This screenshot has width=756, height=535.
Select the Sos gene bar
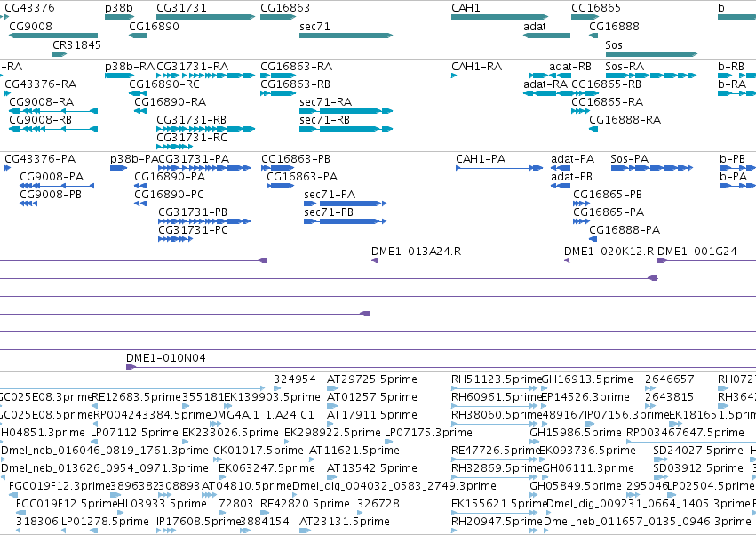click(651, 54)
